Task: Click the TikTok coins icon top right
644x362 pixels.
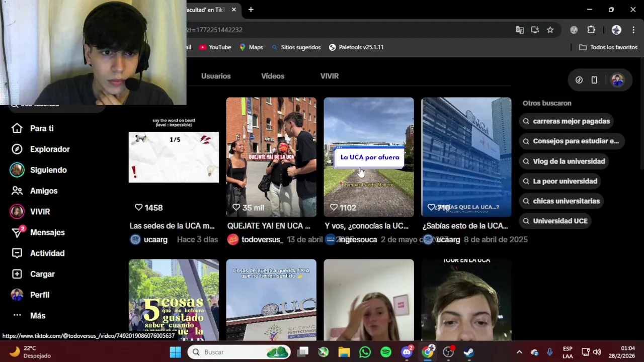Action: 579,80
